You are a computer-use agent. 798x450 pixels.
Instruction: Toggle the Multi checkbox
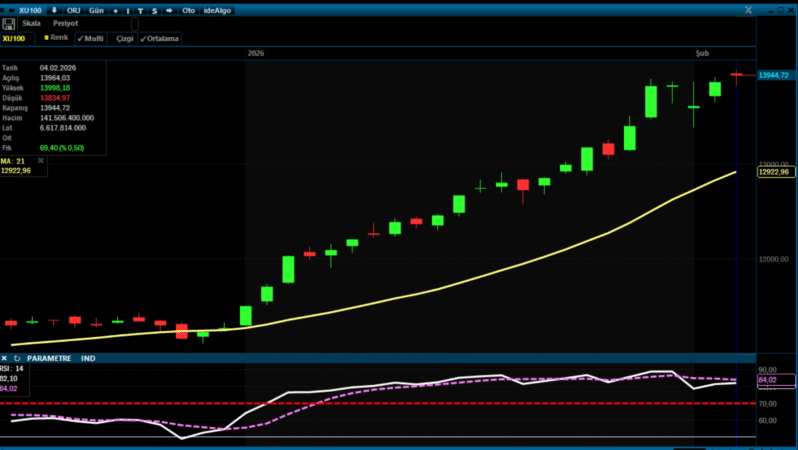[x=91, y=39]
